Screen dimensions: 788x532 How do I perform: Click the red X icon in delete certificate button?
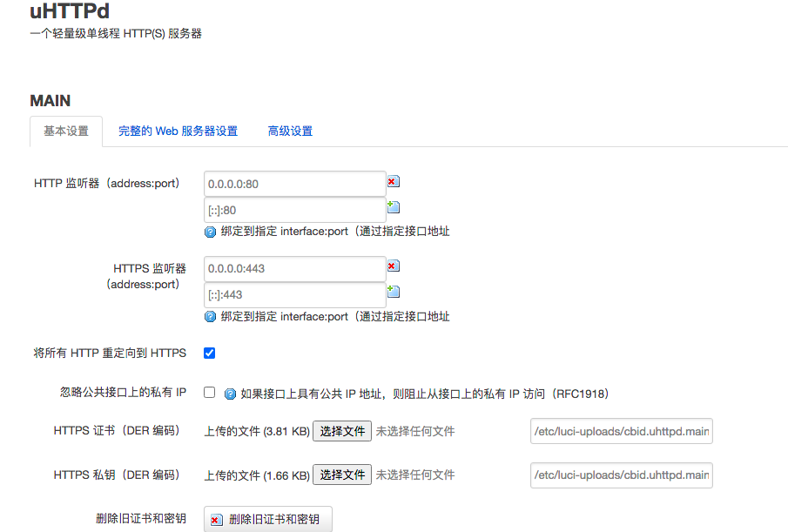(216, 520)
